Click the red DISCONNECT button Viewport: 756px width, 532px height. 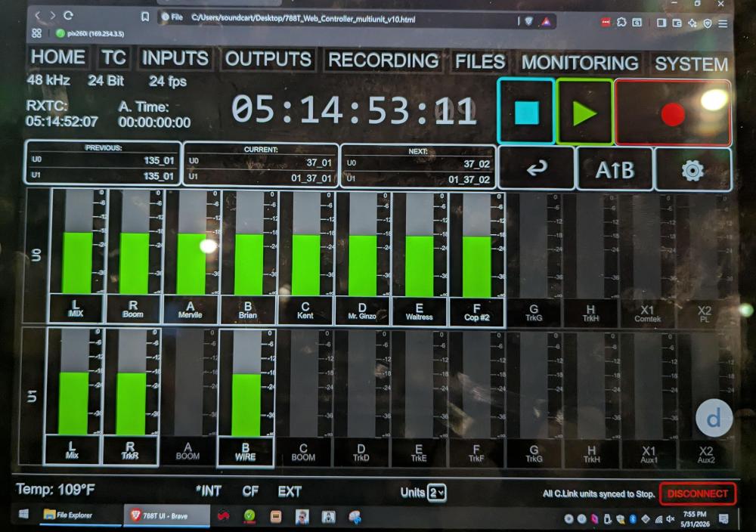698,493
